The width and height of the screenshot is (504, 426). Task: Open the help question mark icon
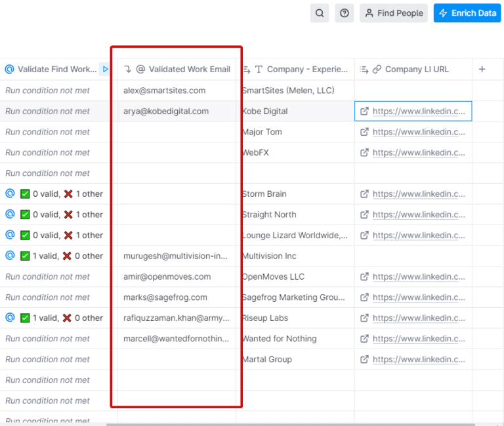[x=345, y=13]
